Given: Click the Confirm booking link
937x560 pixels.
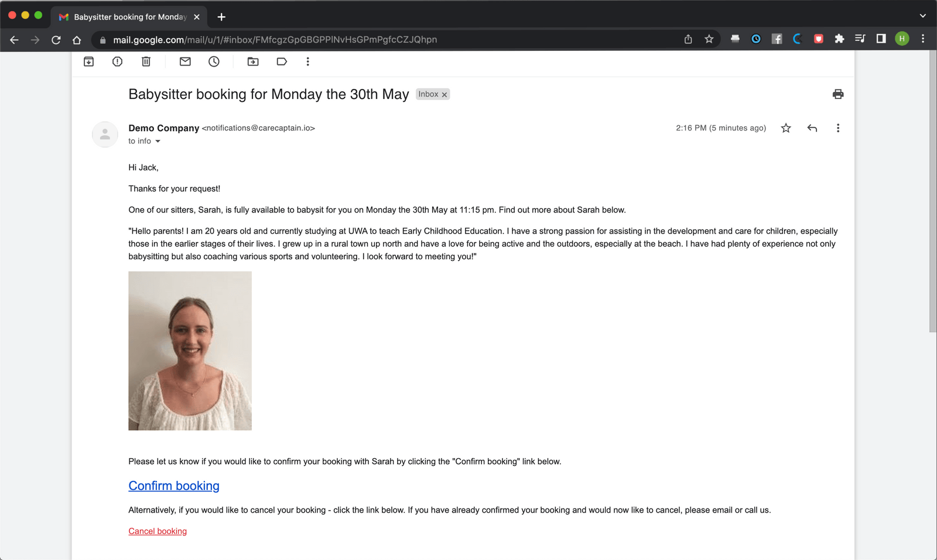Looking at the screenshot, I should pyautogui.click(x=173, y=486).
